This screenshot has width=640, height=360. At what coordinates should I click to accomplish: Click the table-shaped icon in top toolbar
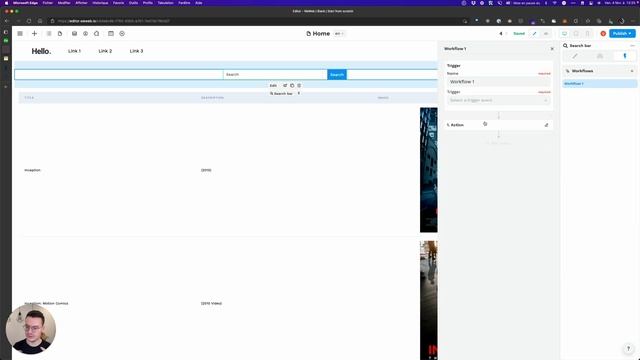tap(111, 33)
